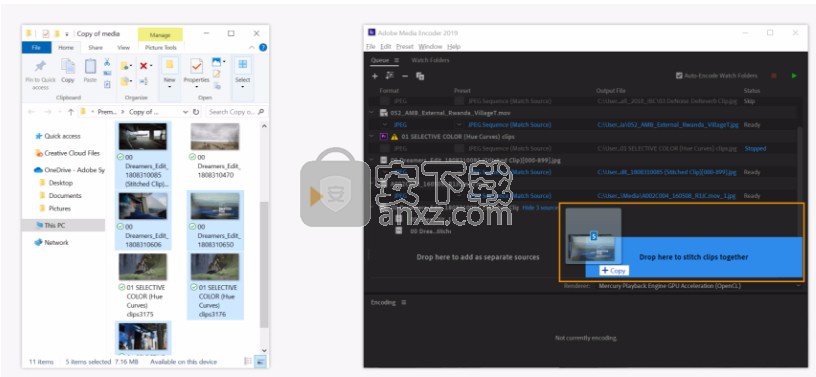Select 00 Dreamers_Edit_1808310470 thumbnail
Image resolution: width=816 pixels, height=377 pixels.
click(215, 136)
